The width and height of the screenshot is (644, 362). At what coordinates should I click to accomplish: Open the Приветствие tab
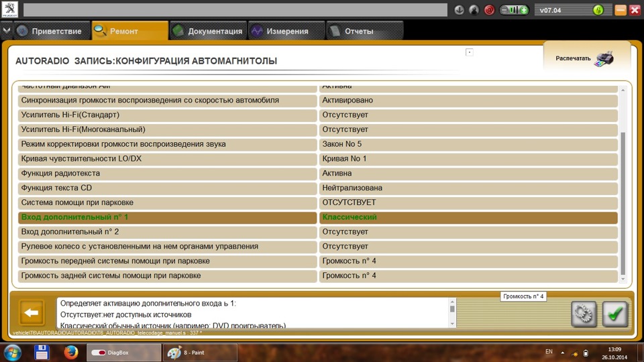tap(52, 31)
